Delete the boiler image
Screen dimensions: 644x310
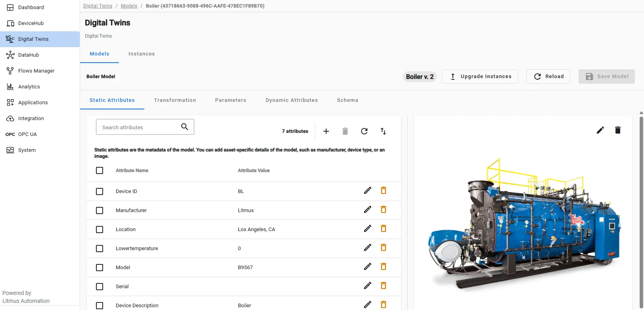tap(618, 130)
